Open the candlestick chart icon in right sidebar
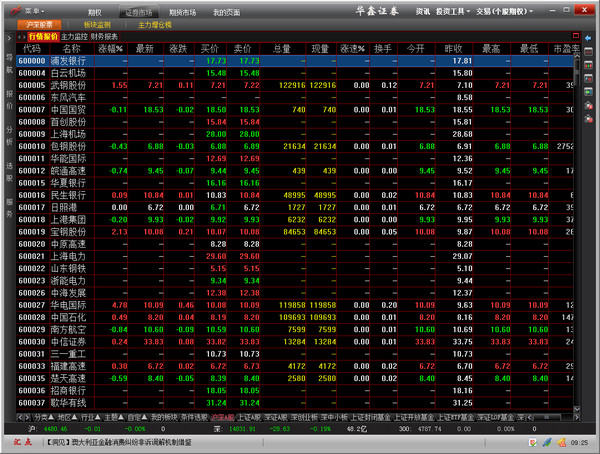Screen dimensions: 600x454 point(589,65)
